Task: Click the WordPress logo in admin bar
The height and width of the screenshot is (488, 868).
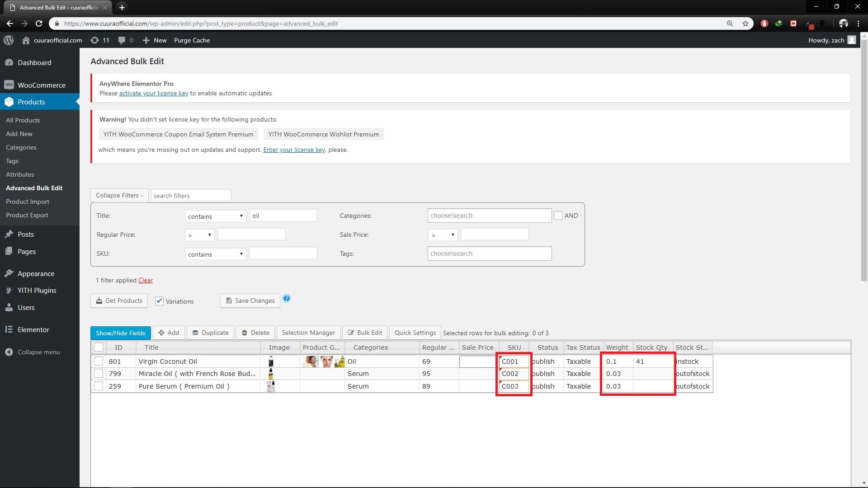Action: click(9, 40)
